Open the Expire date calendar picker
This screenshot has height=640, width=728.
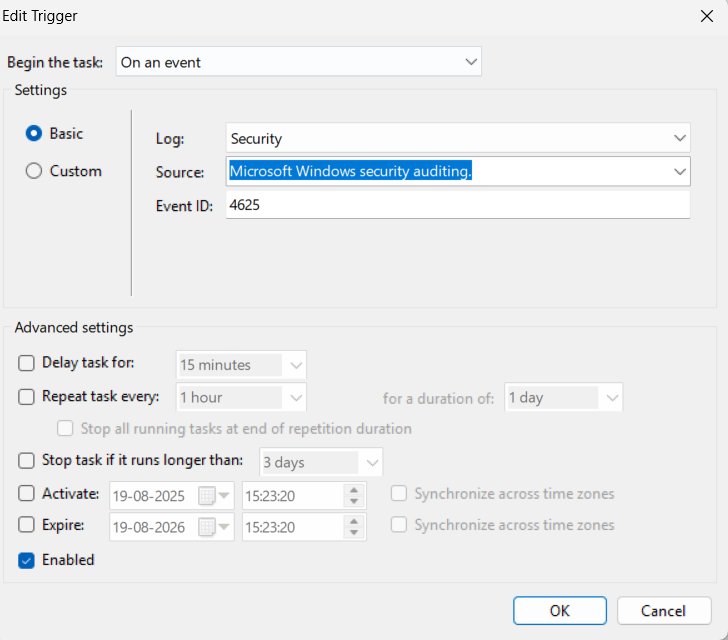[207, 526]
